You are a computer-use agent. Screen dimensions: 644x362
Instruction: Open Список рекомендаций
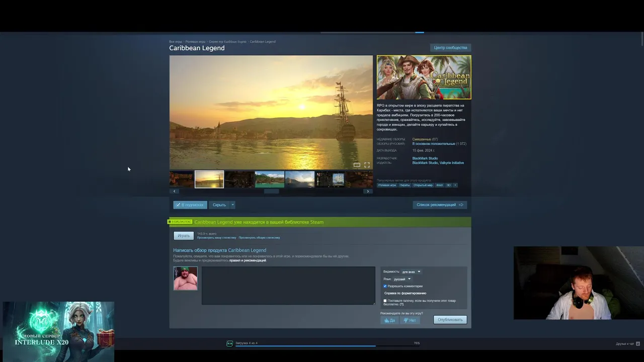[x=440, y=205]
